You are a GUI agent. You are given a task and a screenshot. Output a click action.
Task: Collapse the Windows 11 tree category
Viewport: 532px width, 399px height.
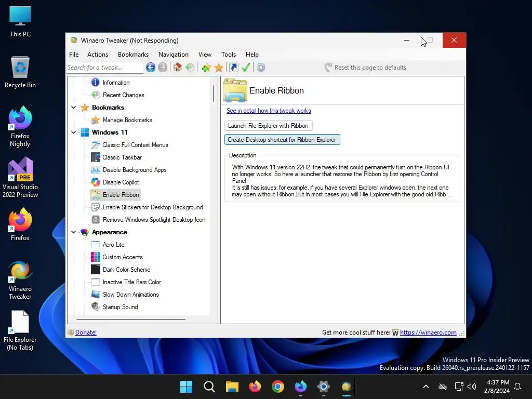click(74, 132)
